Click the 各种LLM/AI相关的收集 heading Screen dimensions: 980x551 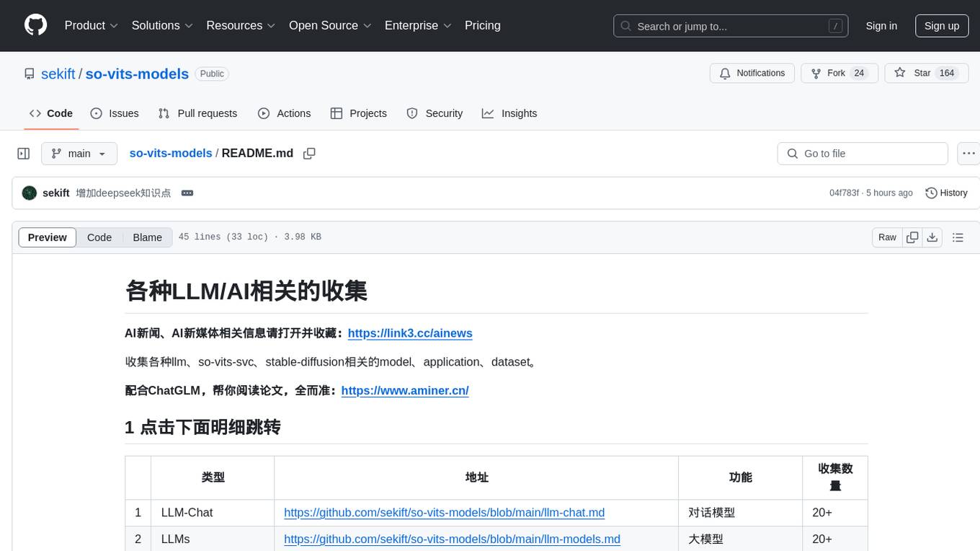click(x=246, y=291)
